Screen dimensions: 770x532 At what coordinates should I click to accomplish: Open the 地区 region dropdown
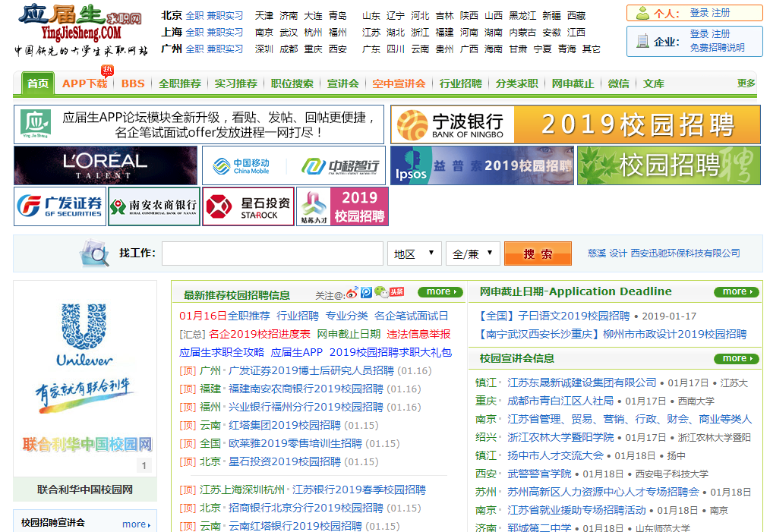click(x=414, y=253)
